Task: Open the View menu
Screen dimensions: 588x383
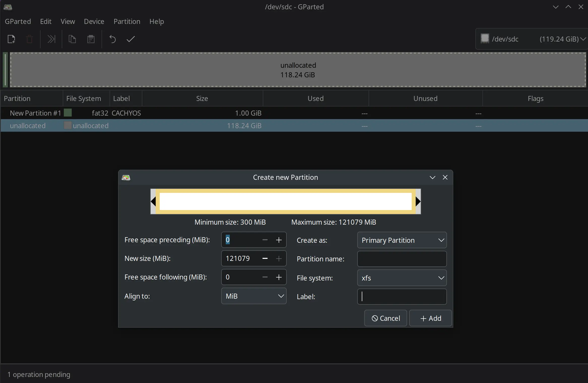Action: (68, 21)
